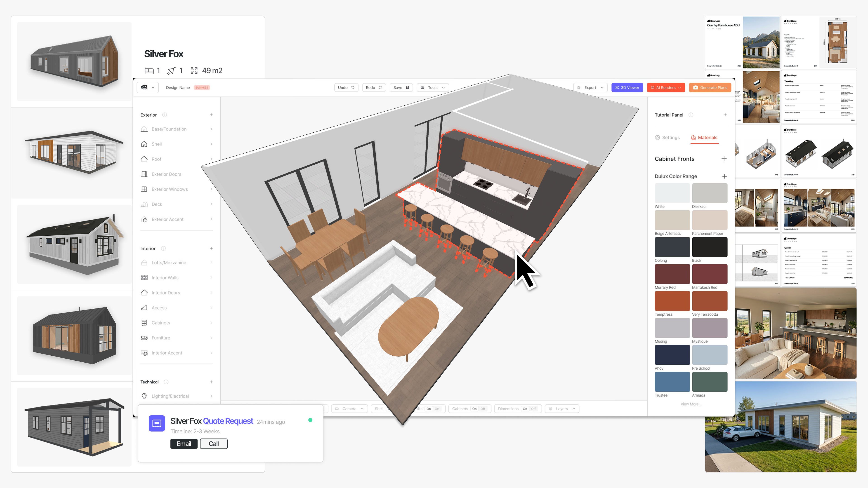
Task: Select the Shell house icon
Action: (144, 144)
